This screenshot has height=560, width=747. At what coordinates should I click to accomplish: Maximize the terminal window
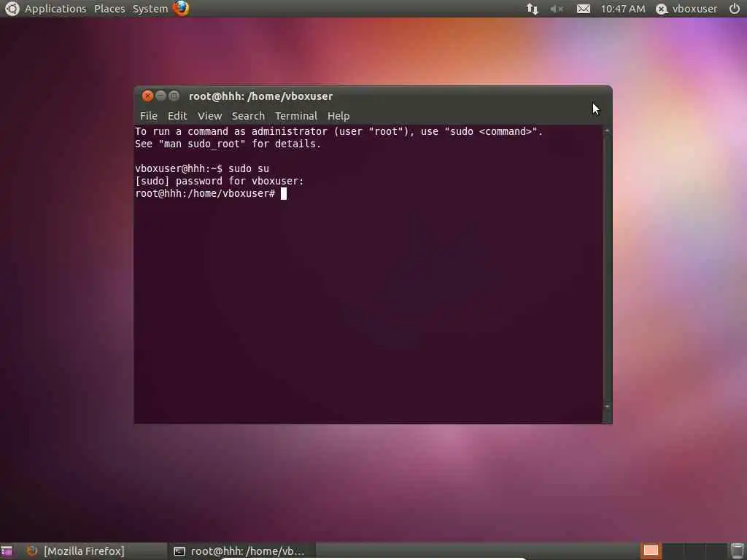coord(174,96)
